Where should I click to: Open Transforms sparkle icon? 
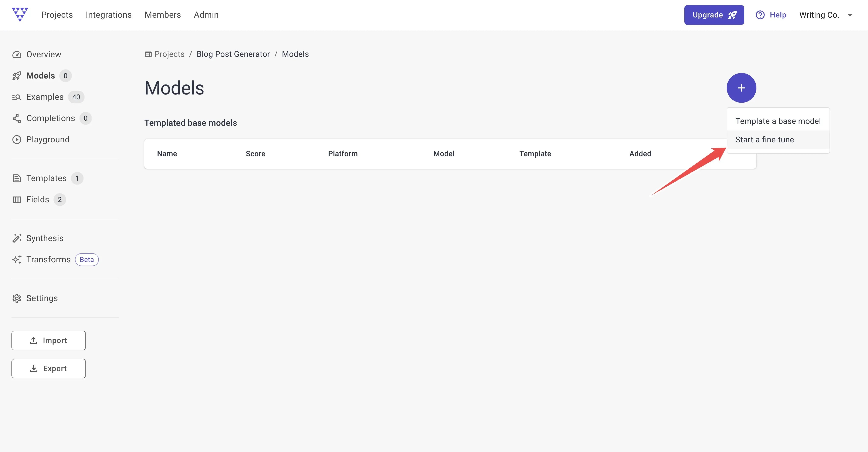17,259
